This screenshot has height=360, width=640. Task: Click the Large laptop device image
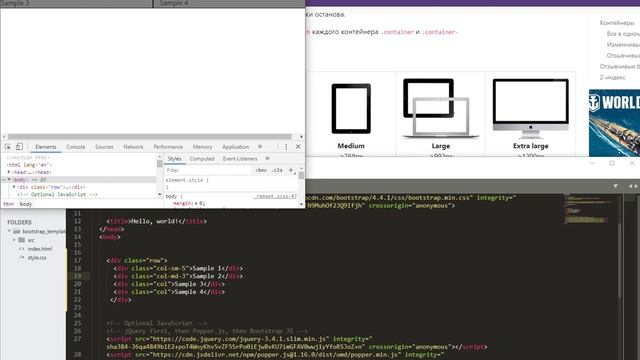point(440,108)
